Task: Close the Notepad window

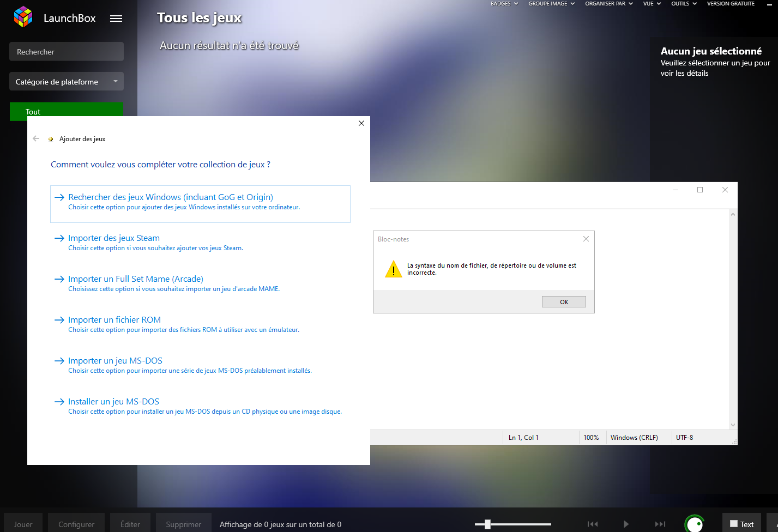Action: 725,190
